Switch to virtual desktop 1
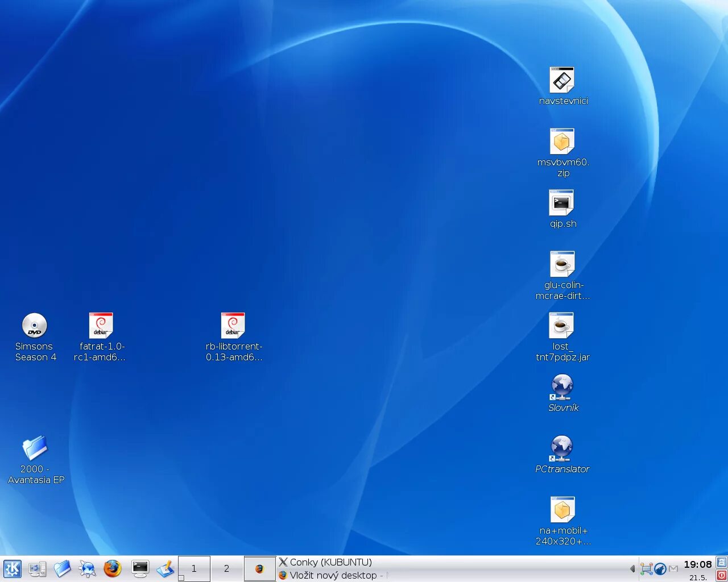Screen dimensions: 728x582 click(x=194, y=568)
